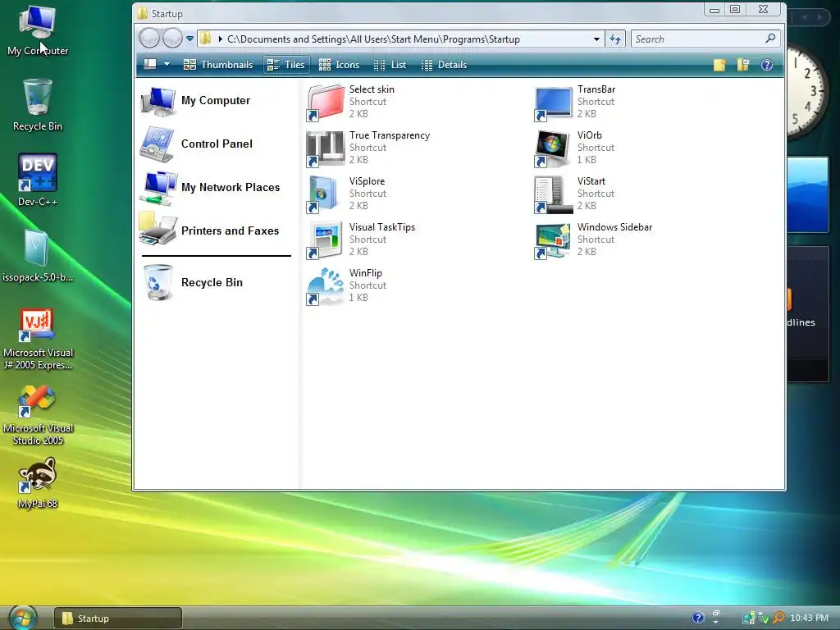
Task: Click the Forward navigation button
Action: click(172, 39)
